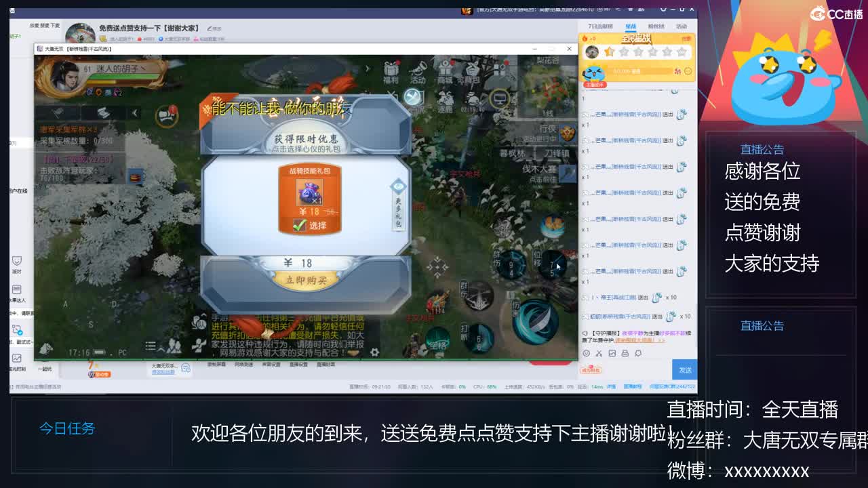Open 直播封面 in bottom toolbar
The height and width of the screenshot is (488, 868).
click(x=326, y=365)
